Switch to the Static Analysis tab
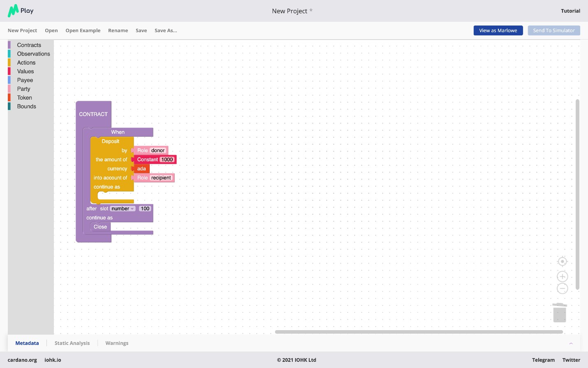This screenshot has height=368, width=588. [x=72, y=343]
